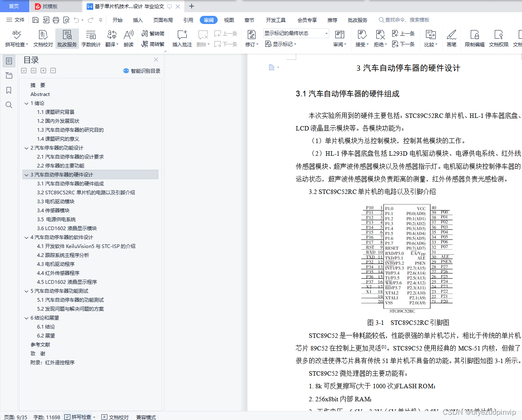Go to next revision (下一条) next to reject
The width and height of the screenshot is (522, 420).
tap(403, 44)
